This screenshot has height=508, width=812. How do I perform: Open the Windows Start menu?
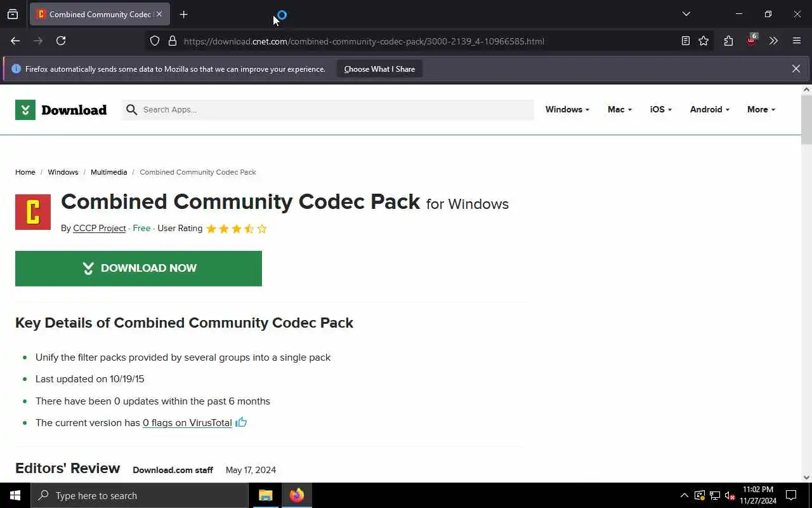[x=15, y=495]
